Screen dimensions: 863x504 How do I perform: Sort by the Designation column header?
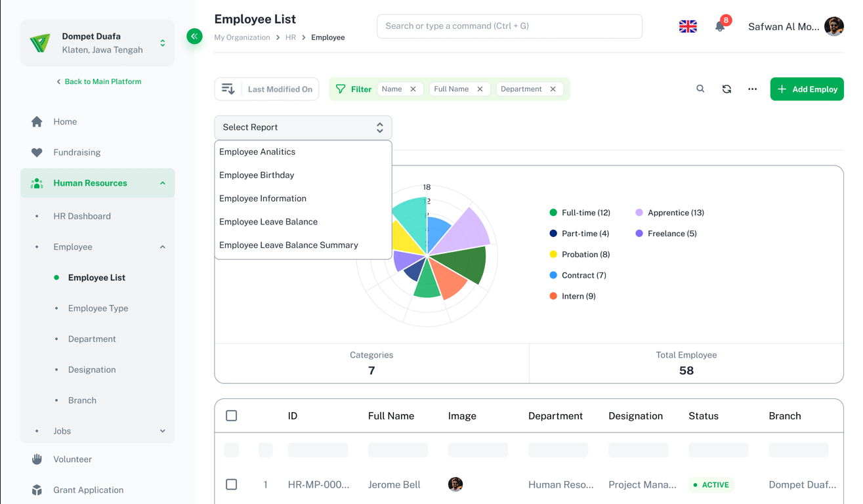click(x=635, y=416)
